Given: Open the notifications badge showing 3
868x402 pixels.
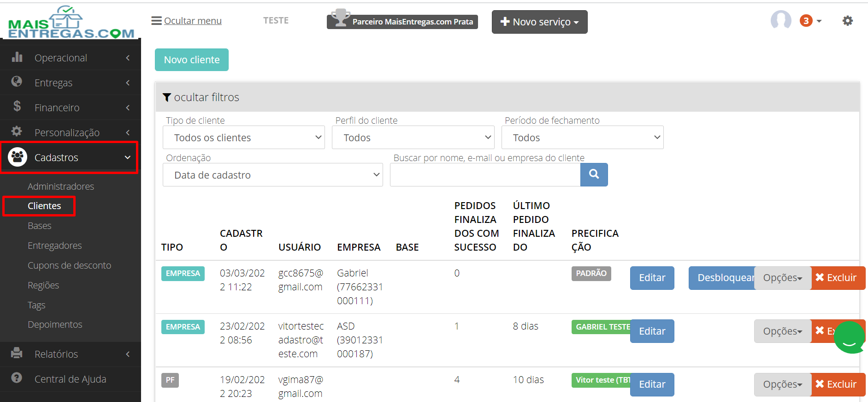Looking at the screenshot, I should (x=806, y=21).
